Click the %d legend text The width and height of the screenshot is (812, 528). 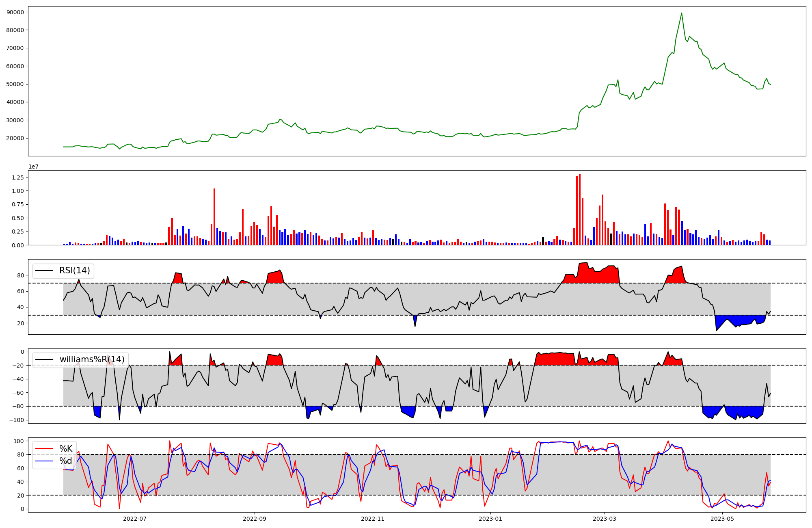(x=66, y=461)
